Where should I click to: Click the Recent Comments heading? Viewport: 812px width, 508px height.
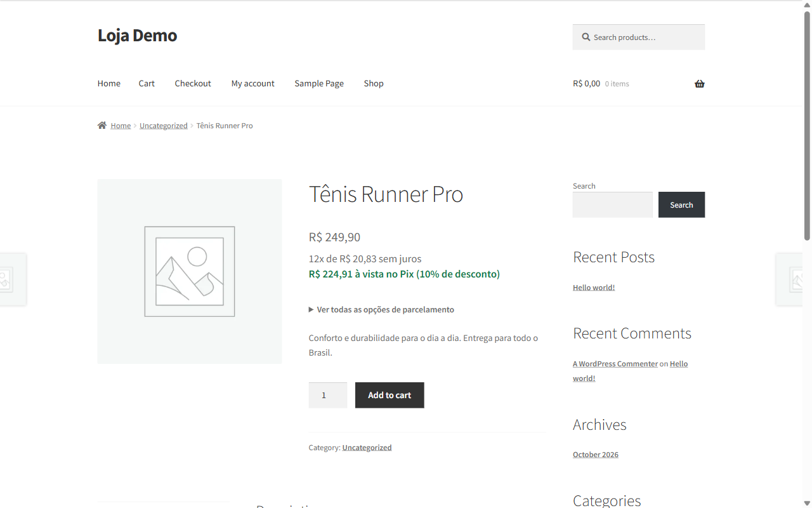[x=632, y=333]
